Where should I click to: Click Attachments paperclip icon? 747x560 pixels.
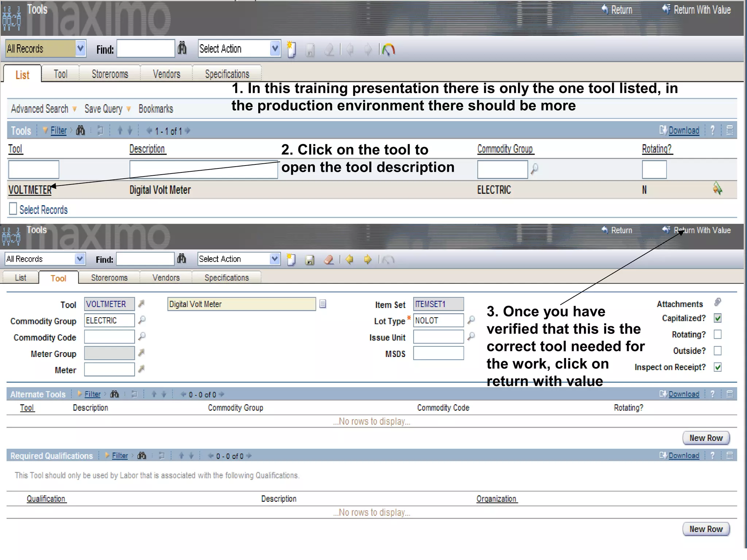pyautogui.click(x=717, y=302)
